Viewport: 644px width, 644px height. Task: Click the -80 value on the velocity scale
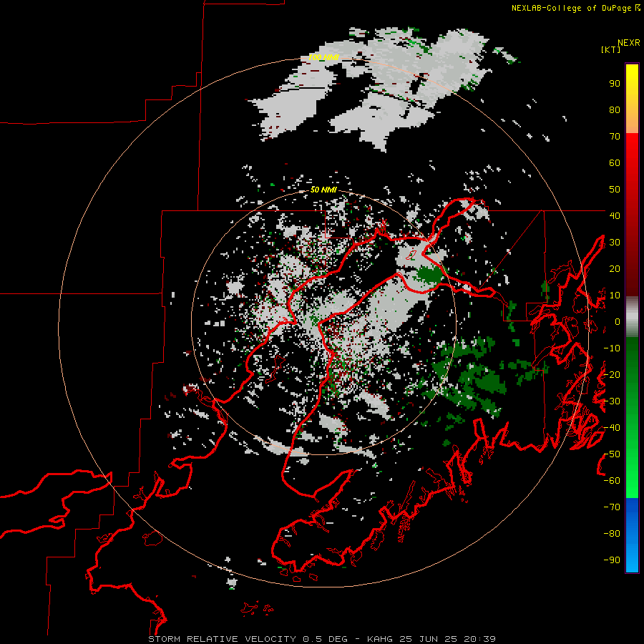click(612, 534)
